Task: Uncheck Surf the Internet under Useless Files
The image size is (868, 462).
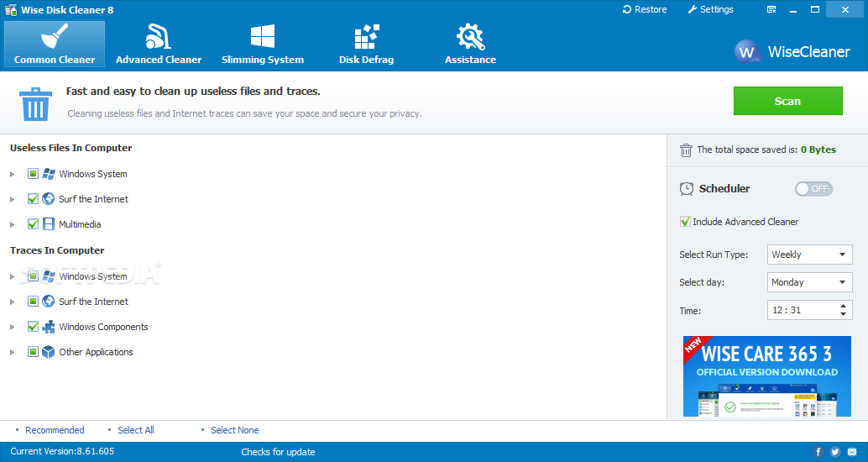Action: click(x=34, y=199)
